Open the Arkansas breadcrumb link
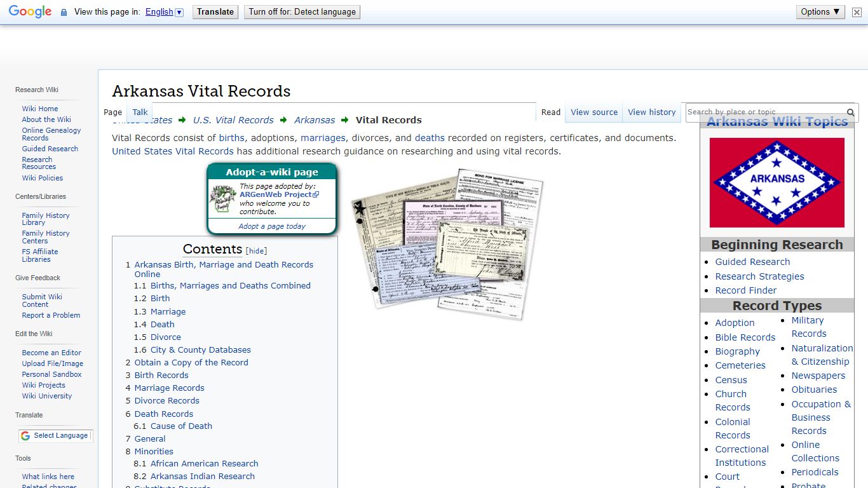 click(x=315, y=120)
